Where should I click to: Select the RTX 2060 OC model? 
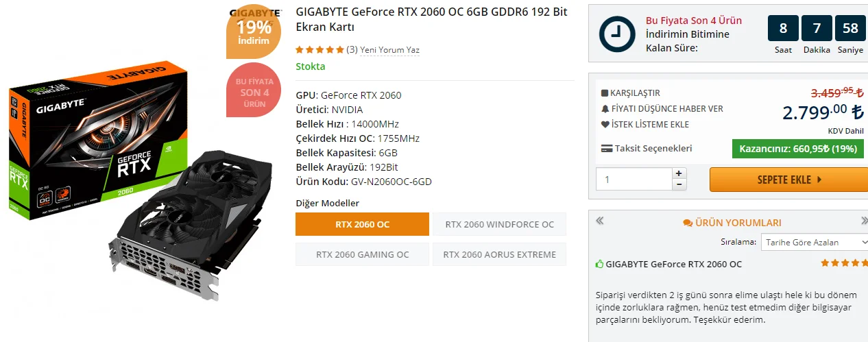pos(362,224)
